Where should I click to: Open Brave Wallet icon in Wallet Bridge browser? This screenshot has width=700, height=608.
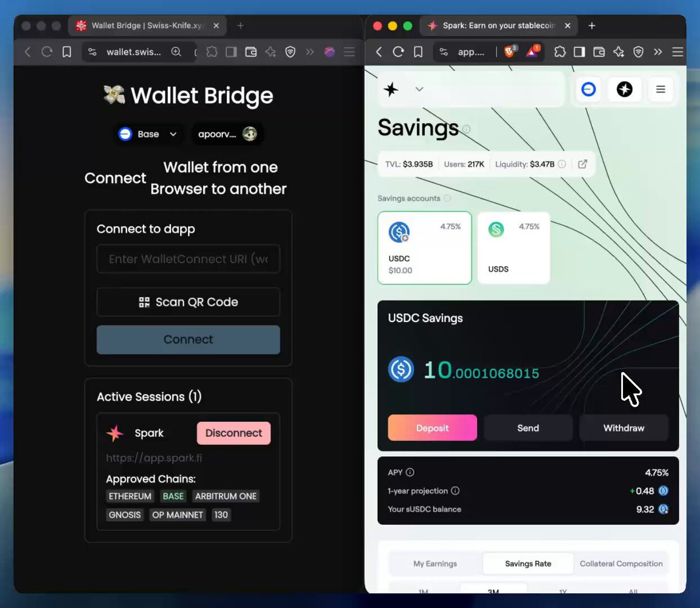tap(251, 52)
